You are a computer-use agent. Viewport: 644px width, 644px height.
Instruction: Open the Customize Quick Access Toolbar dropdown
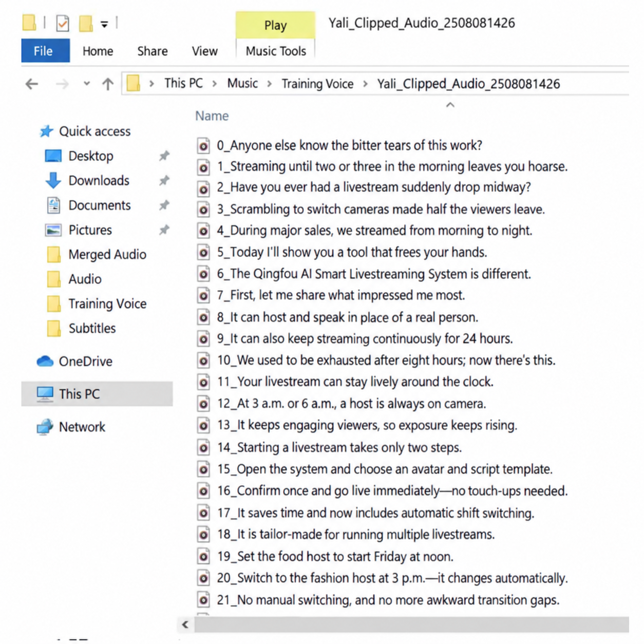point(104,24)
